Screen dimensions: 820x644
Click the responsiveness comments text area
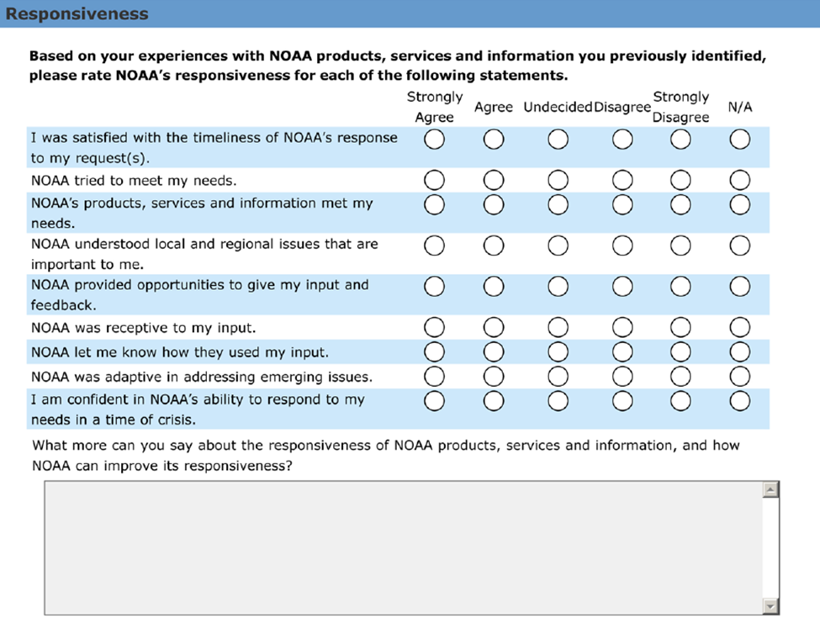tap(404, 548)
